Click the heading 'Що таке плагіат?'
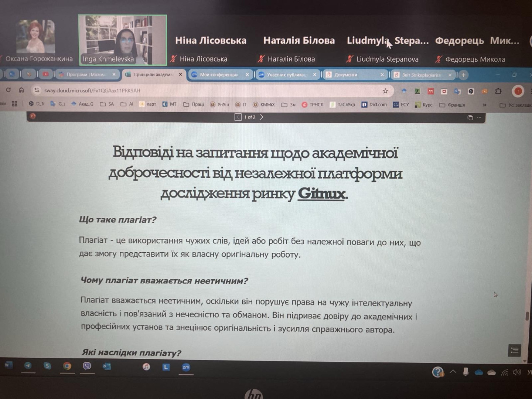The height and width of the screenshot is (399, 532). point(117,220)
